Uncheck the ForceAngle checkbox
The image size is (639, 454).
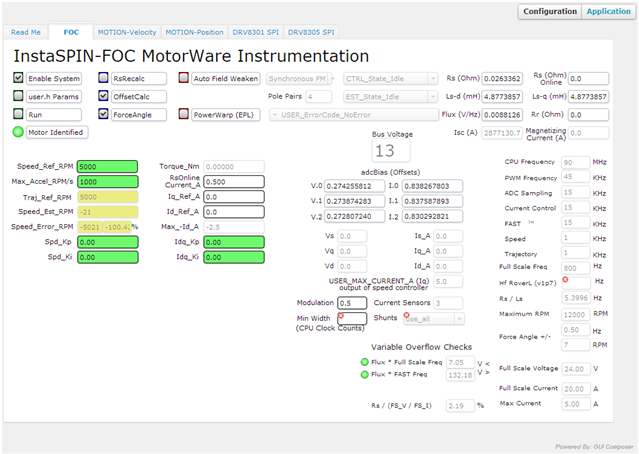(103, 114)
